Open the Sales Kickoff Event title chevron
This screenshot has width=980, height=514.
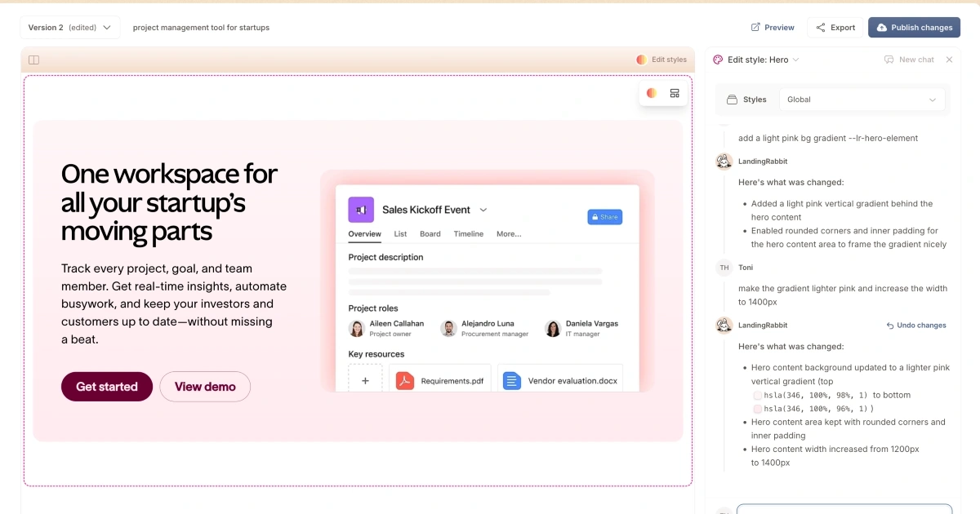(x=483, y=210)
